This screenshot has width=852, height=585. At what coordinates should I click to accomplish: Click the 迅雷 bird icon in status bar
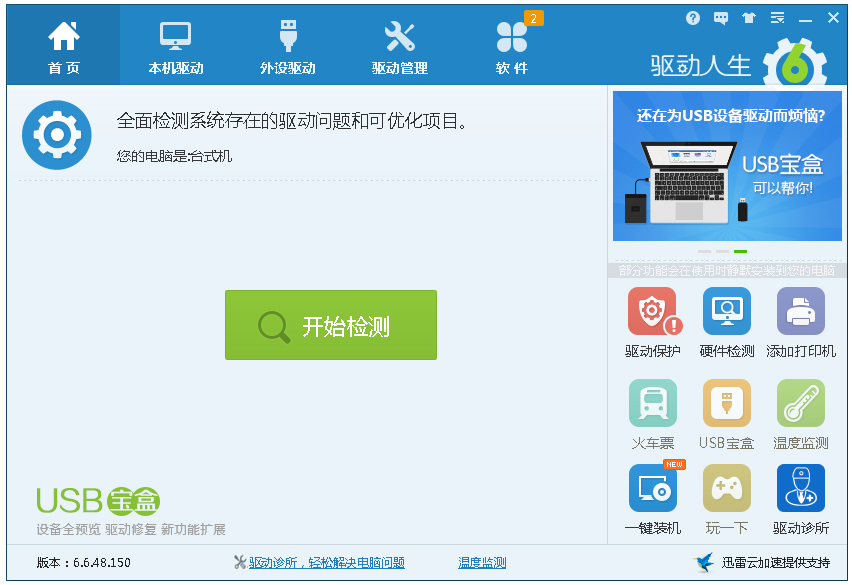(x=704, y=563)
